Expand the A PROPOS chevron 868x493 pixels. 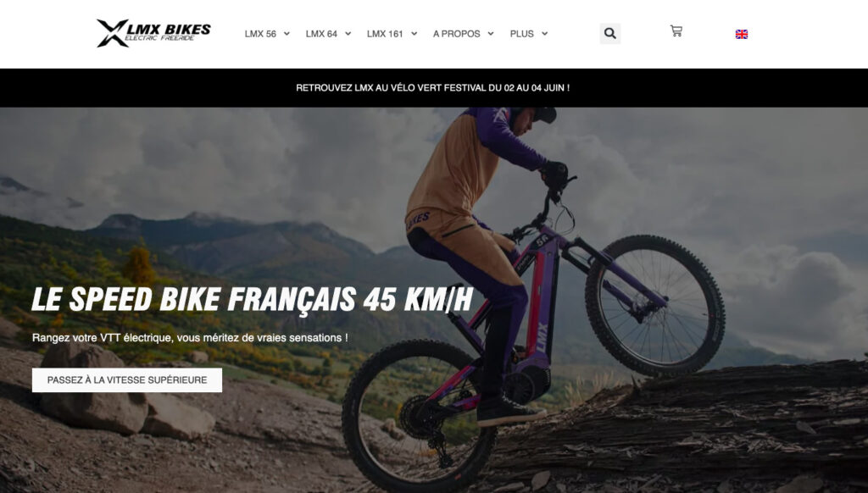click(x=491, y=34)
